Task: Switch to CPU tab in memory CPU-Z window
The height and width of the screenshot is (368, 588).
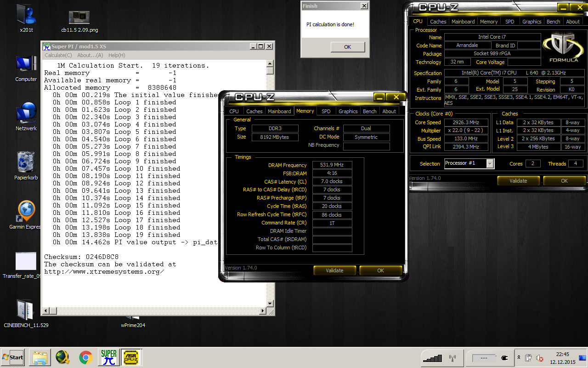Action: point(234,111)
